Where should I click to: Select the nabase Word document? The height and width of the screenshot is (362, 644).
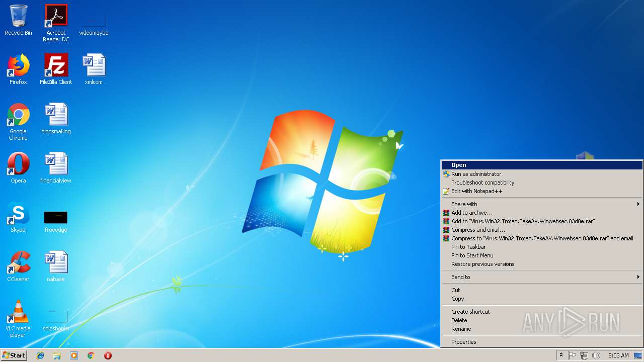(56, 266)
